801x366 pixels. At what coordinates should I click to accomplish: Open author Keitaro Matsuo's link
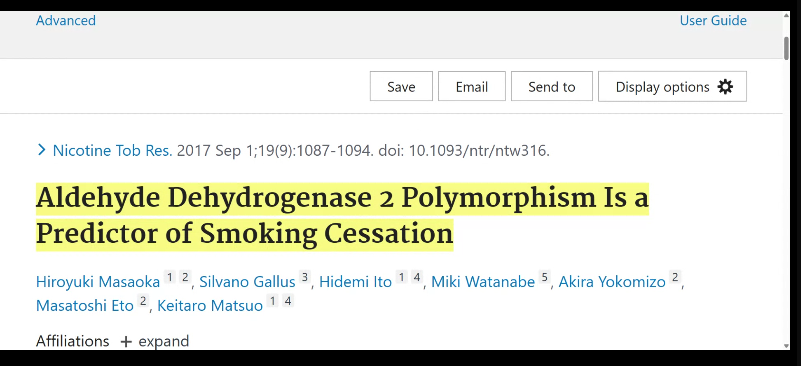click(x=210, y=306)
